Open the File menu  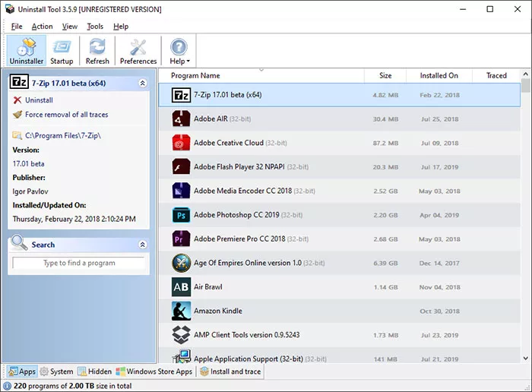tap(17, 27)
